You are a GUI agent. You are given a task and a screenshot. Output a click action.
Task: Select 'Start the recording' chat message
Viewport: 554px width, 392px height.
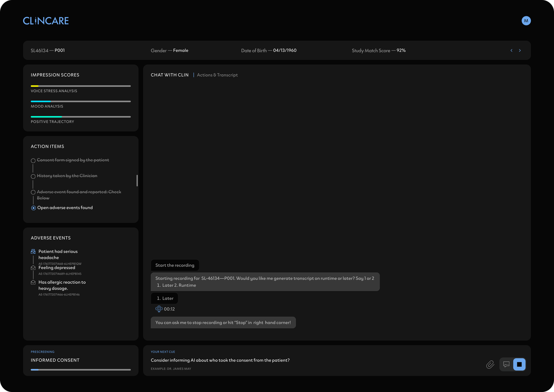175,265
